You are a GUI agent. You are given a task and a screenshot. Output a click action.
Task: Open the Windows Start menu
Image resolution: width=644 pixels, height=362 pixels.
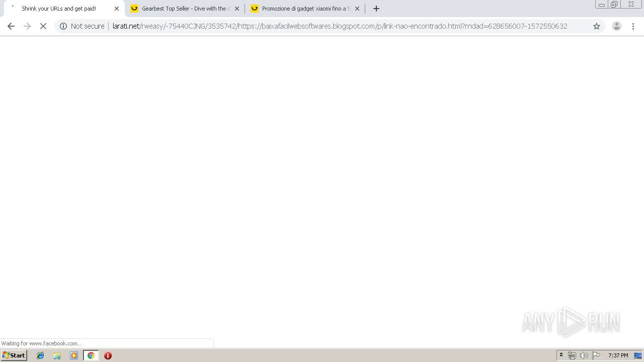[x=14, y=355]
